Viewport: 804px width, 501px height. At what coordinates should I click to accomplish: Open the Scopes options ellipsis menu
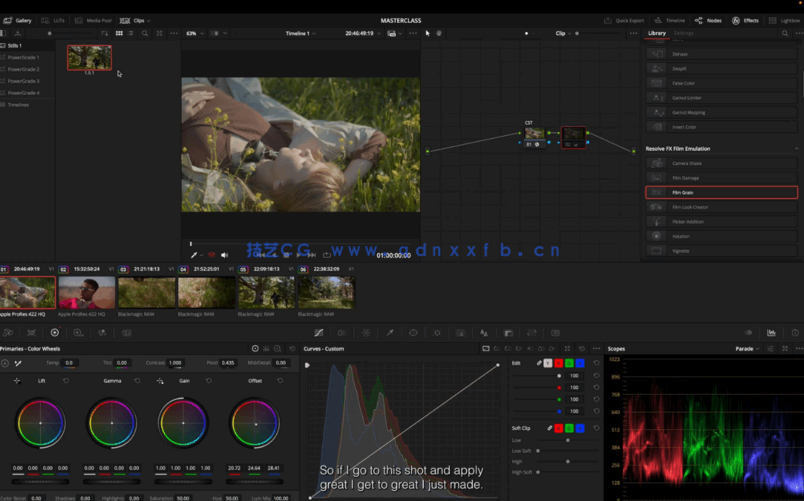pos(799,349)
